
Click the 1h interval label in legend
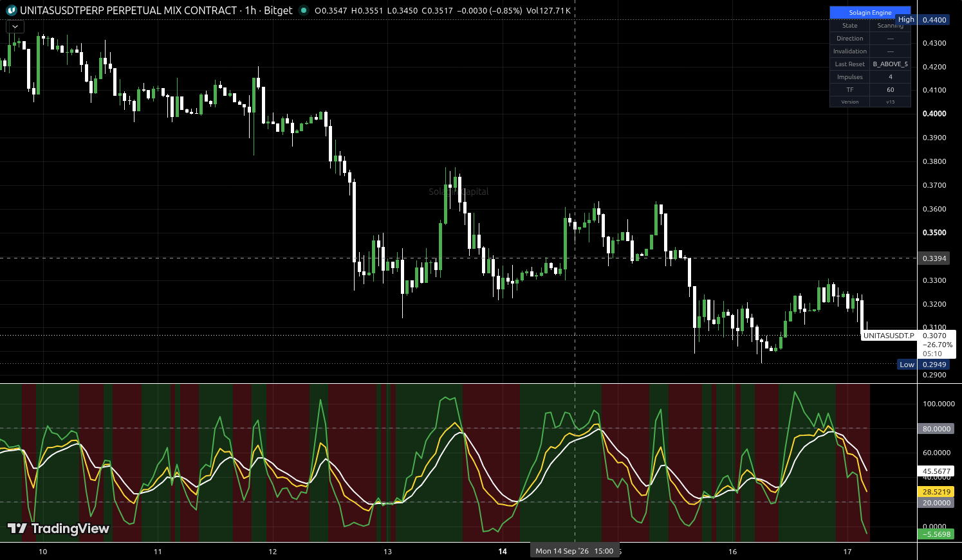(250, 10)
